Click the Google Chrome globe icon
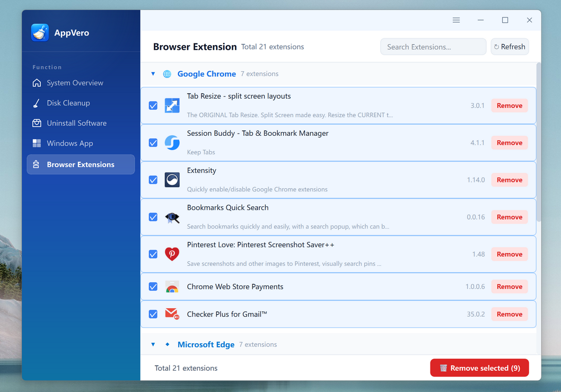This screenshot has height=392, width=561. point(167,74)
